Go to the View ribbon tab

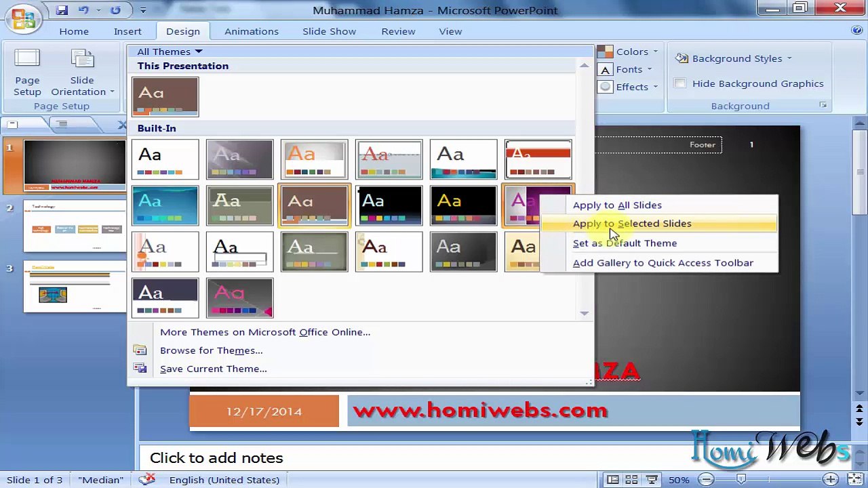(x=450, y=31)
